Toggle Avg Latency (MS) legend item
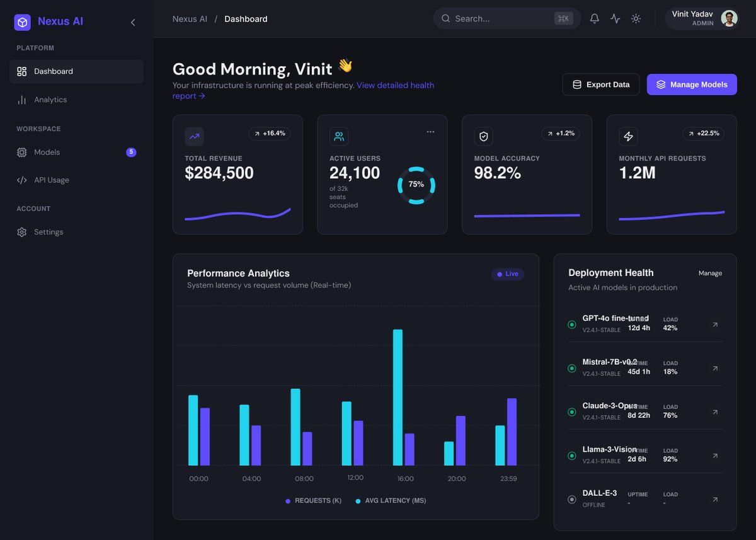756x540 pixels. point(391,501)
